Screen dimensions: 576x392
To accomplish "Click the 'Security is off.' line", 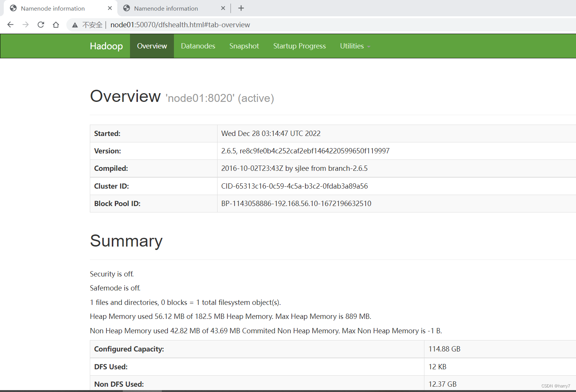I will [112, 274].
